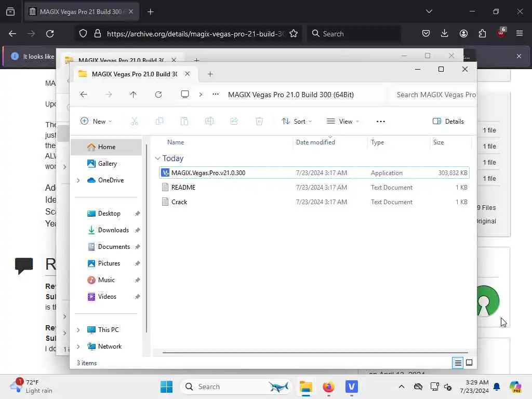Click the Copy icon in Explorer toolbar

click(159, 121)
